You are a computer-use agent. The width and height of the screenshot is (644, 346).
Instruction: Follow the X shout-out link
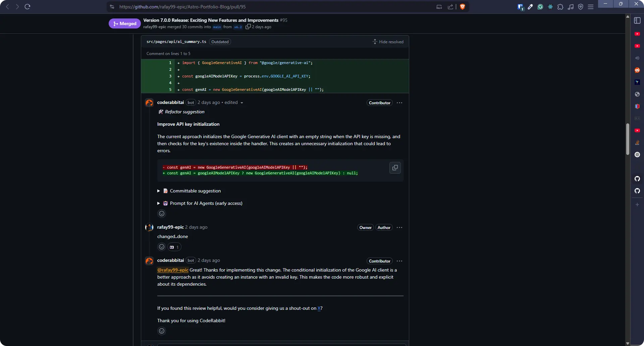coord(319,308)
